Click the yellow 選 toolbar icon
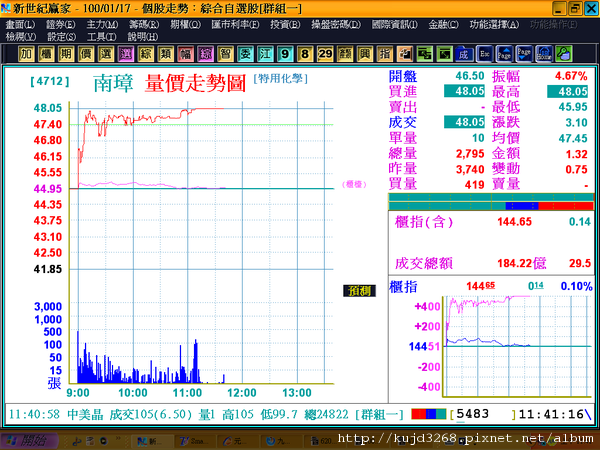The width and height of the screenshot is (600, 450). (106, 54)
